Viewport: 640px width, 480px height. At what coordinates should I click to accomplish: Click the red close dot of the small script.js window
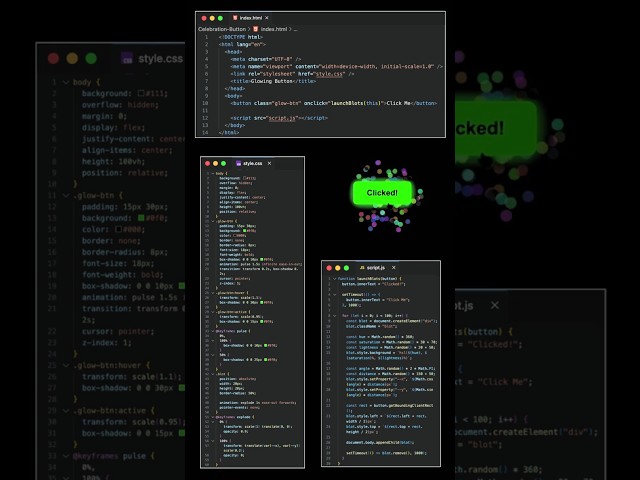[329, 268]
